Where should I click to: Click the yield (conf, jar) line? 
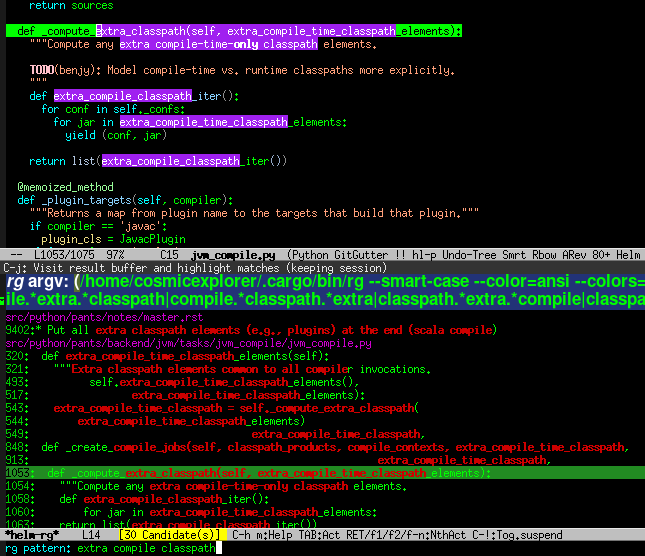(116, 135)
